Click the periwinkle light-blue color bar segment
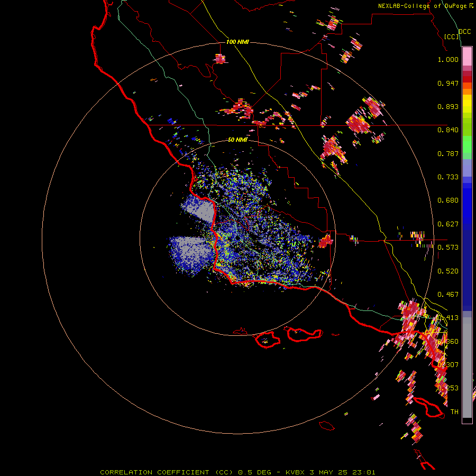476x476 pixels. 467,168
